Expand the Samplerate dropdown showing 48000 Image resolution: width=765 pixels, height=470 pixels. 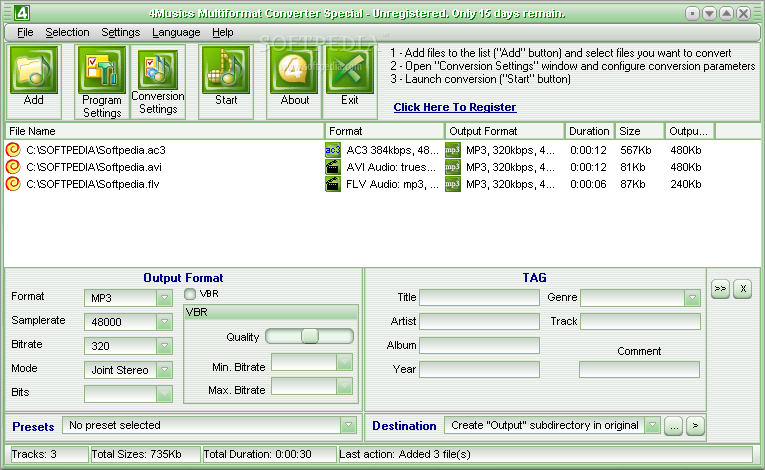[x=164, y=322]
